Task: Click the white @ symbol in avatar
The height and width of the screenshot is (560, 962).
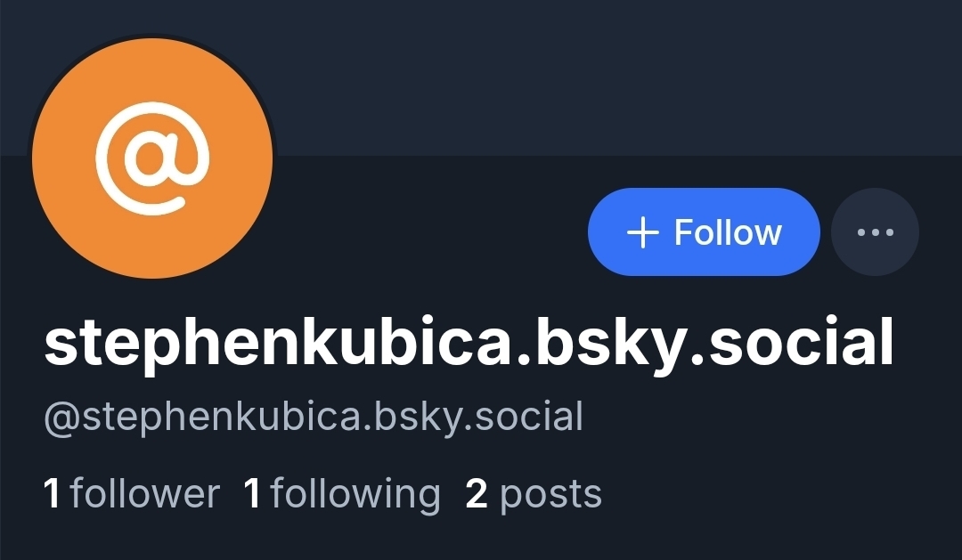Action: pos(152,158)
